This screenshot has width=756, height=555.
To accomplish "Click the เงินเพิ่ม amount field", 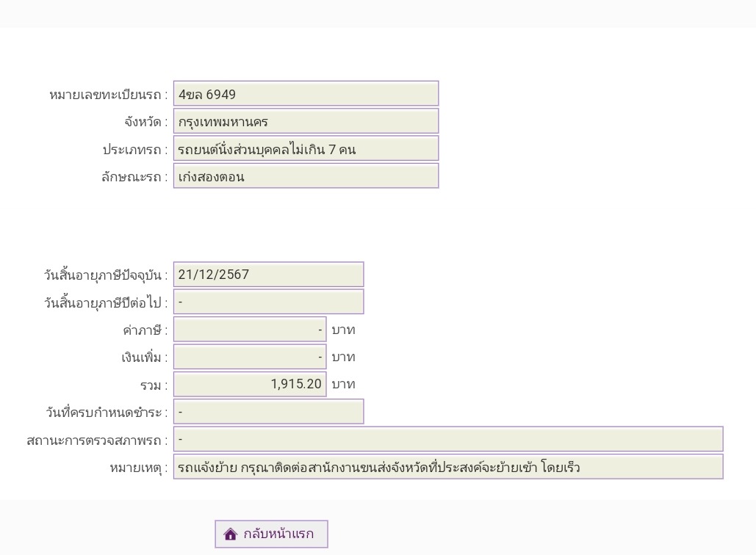I will 250,357.
